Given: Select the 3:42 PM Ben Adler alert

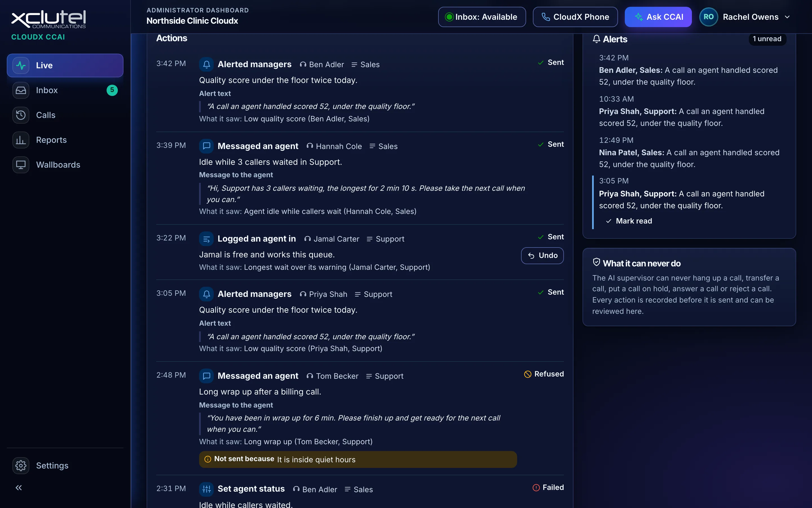Looking at the screenshot, I should click(689, 70).
